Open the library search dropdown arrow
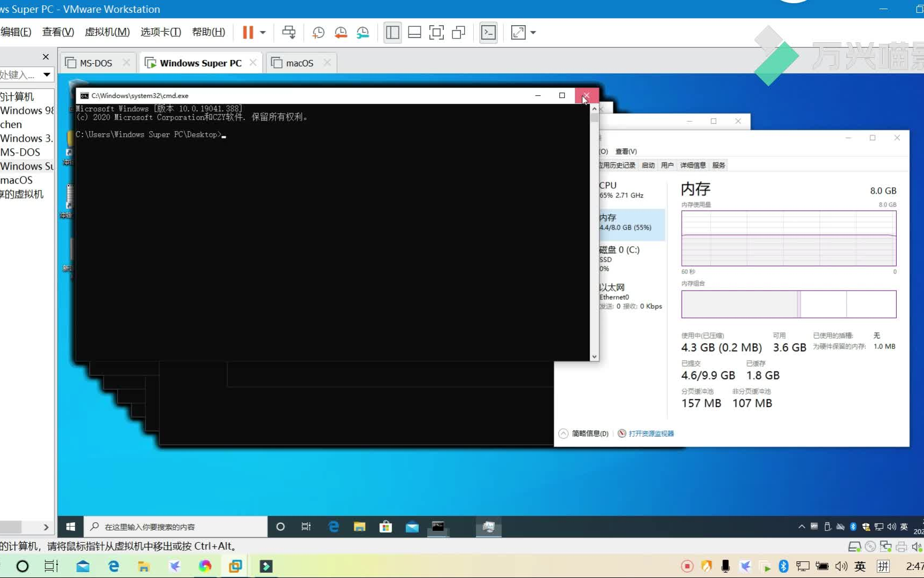924x578 pixels. tap(47, 74)
